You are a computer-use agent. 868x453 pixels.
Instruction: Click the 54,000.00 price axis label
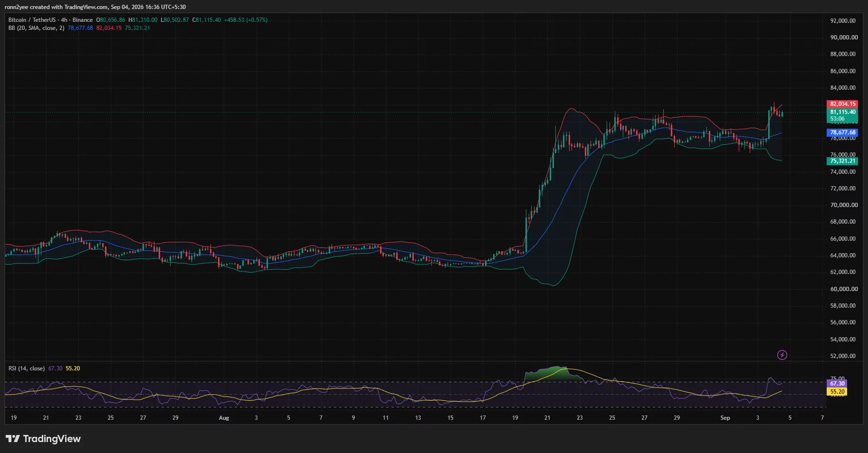(x=843, y=340)
